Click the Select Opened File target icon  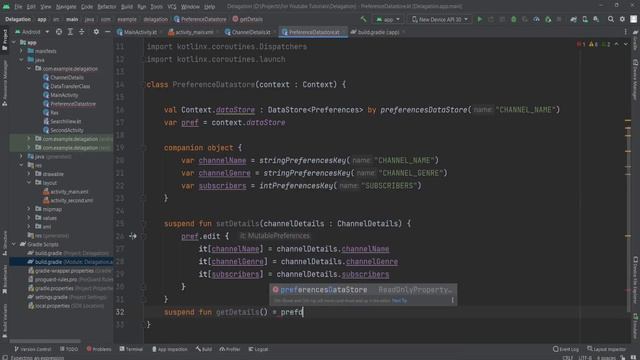[59, 32]
